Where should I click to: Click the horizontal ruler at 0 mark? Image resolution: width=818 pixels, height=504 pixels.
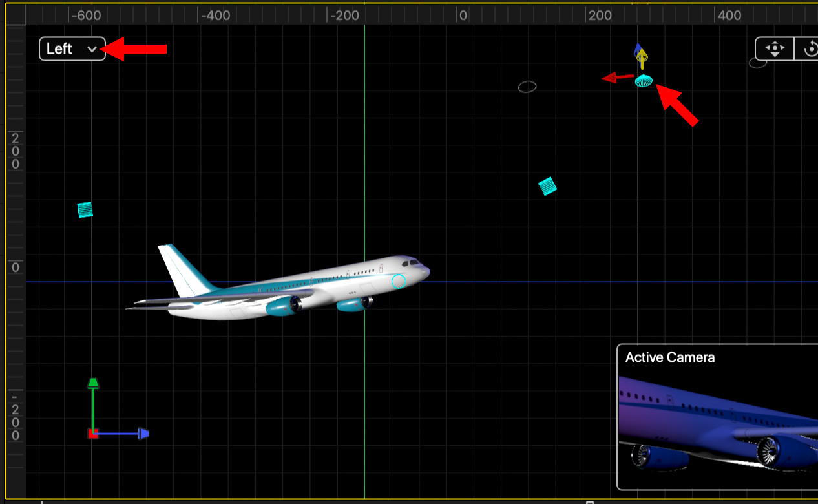click(x=463, y=16)
